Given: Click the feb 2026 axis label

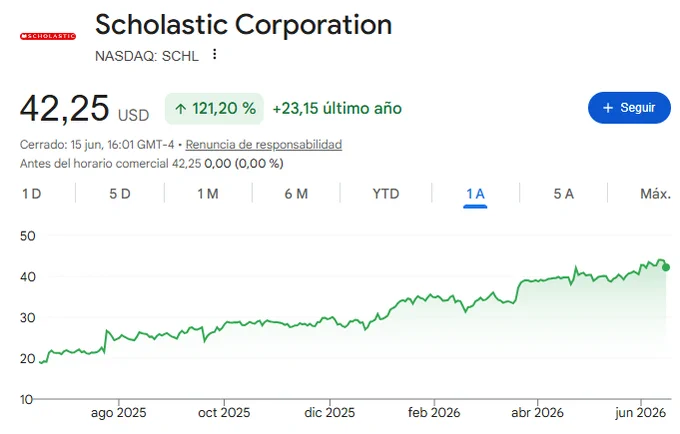Looking at the screenshot, I should [x=434, y=412].
